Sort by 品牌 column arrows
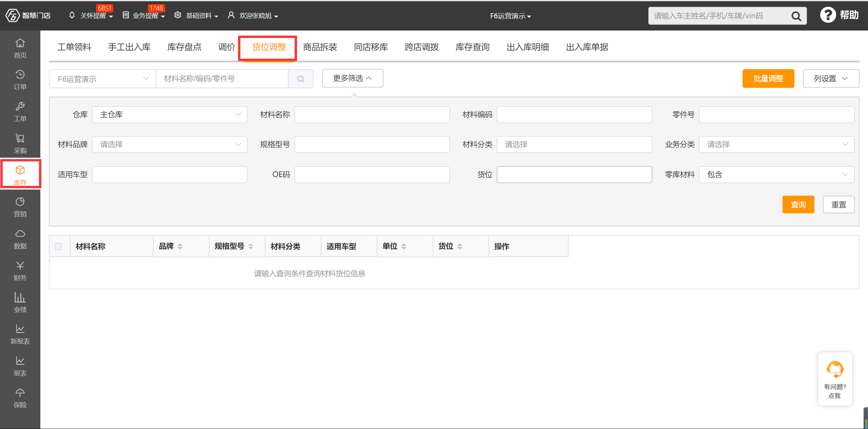This screenshot has height=429, width=868. (180, 247)
